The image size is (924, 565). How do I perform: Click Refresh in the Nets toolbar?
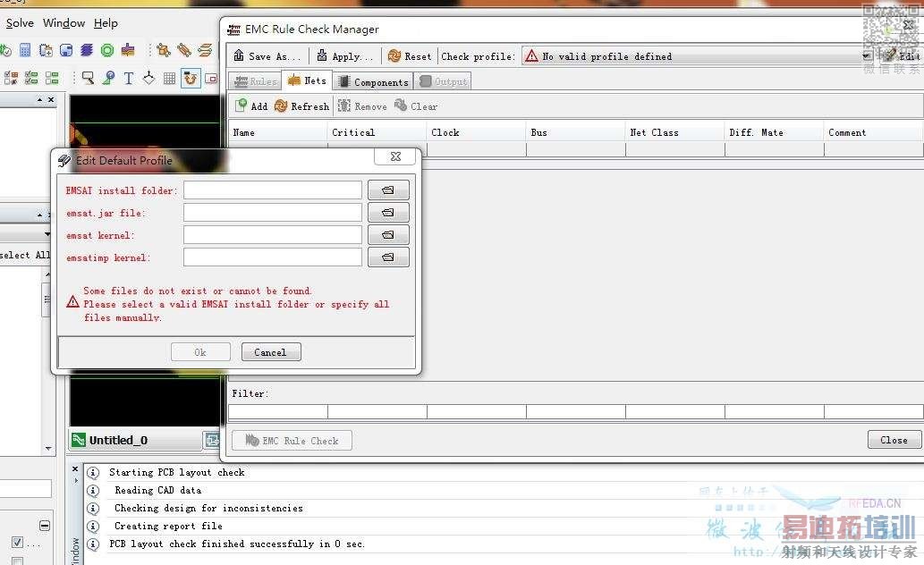coord(301,106)
